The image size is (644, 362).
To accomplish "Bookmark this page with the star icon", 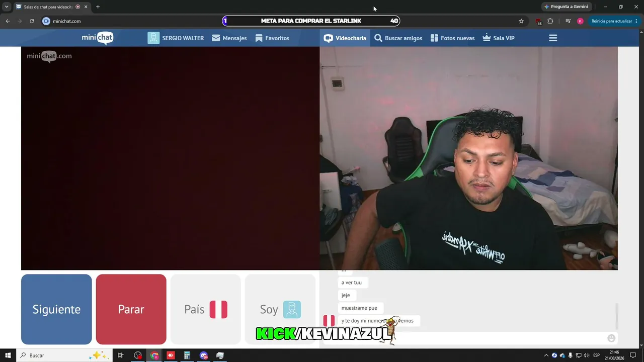I will [x=521, y=21].
